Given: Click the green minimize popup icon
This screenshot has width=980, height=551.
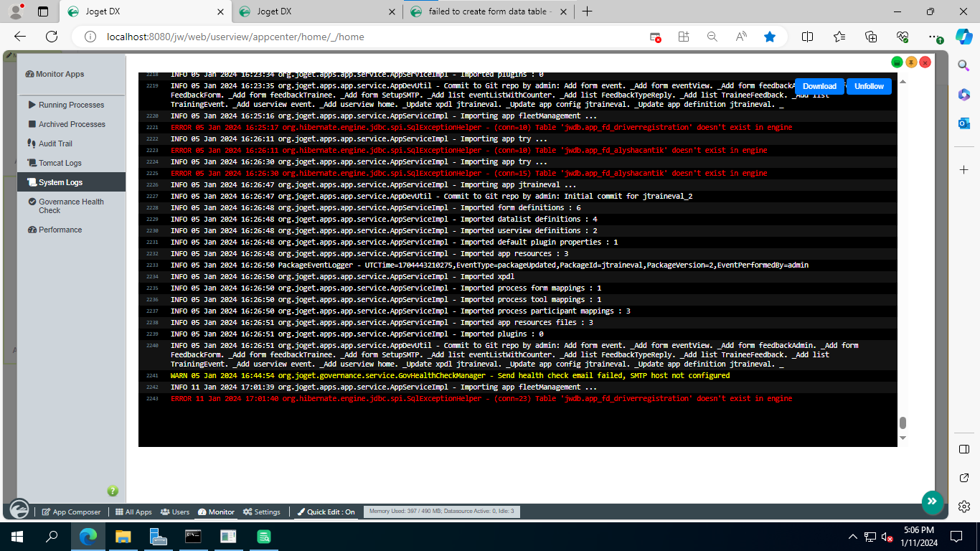Looking at the screenshot, I should [x=897, y=62].
